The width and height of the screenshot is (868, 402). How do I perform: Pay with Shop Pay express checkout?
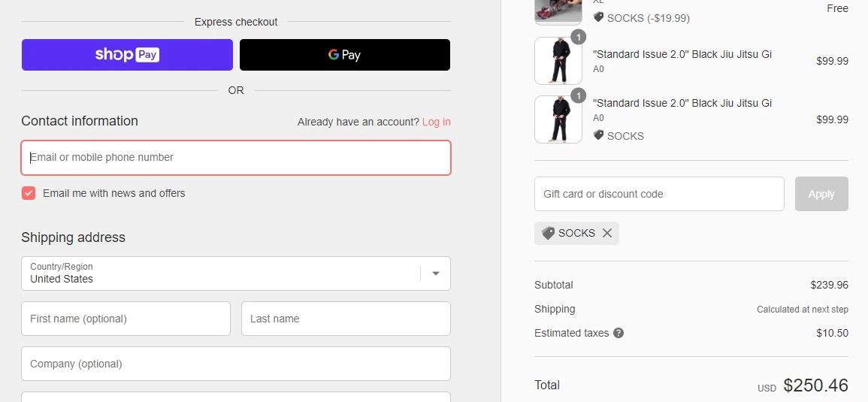click(x=127, y=55)
